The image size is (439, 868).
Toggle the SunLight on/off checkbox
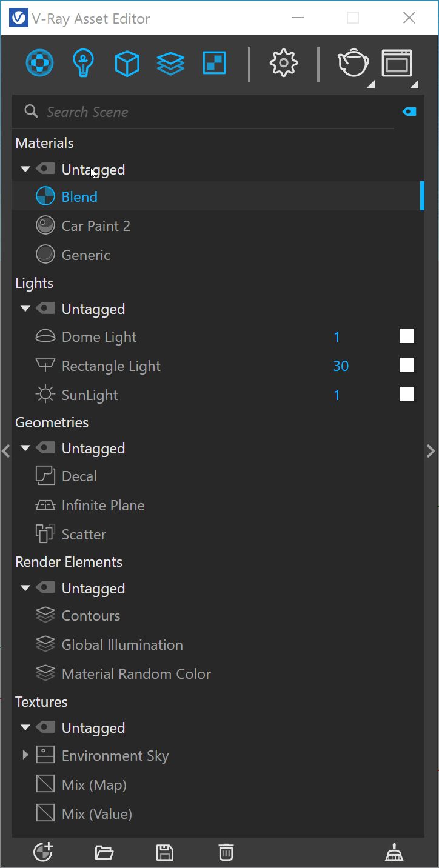(x=407, y=395)
